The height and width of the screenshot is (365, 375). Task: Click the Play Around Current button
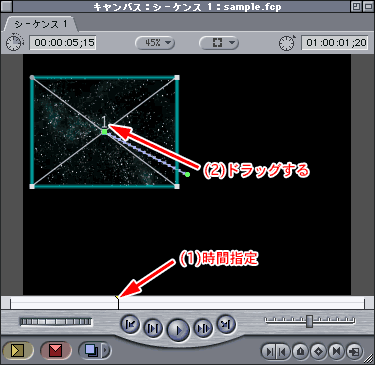(203, 328)
